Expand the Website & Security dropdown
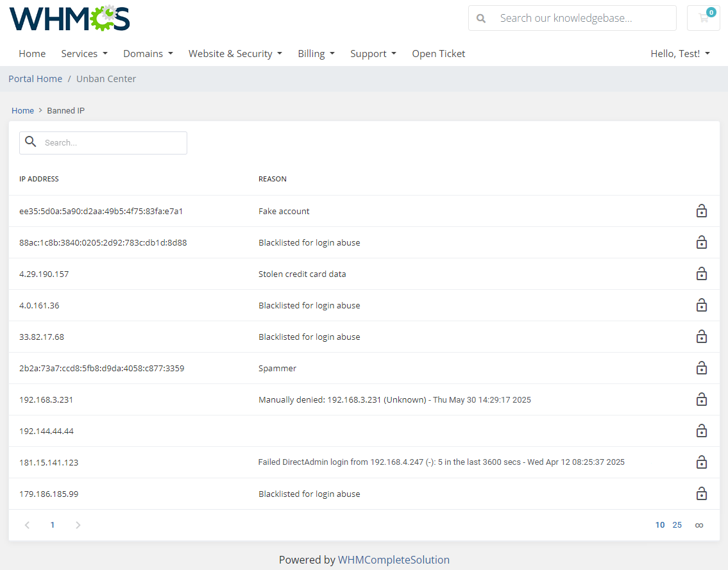 [235, 53]
